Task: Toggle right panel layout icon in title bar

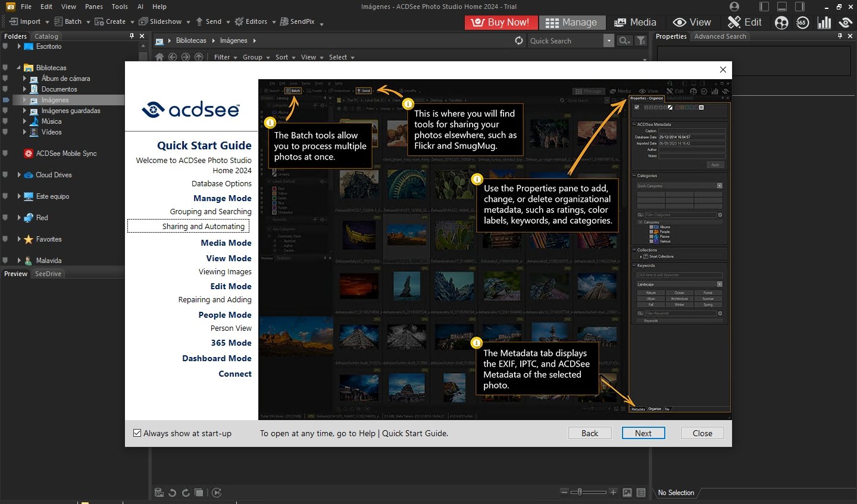Action: coord(800,7)
